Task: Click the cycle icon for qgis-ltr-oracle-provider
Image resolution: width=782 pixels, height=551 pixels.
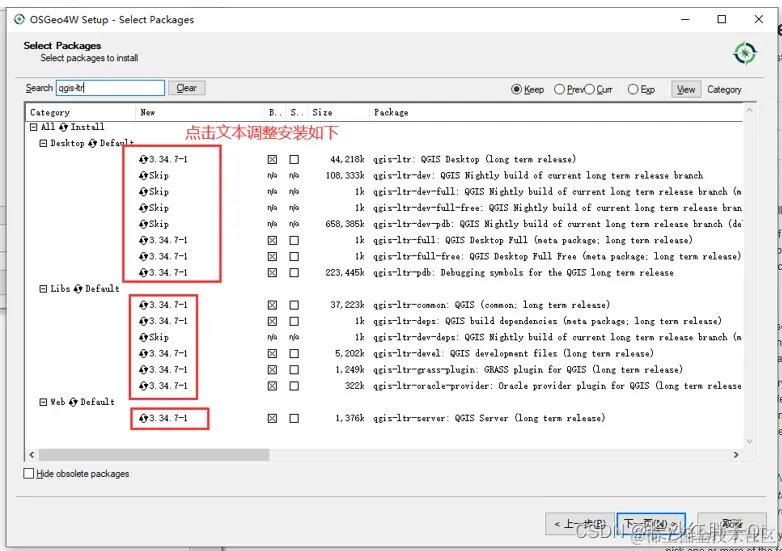Action: (x=143, y=386)
